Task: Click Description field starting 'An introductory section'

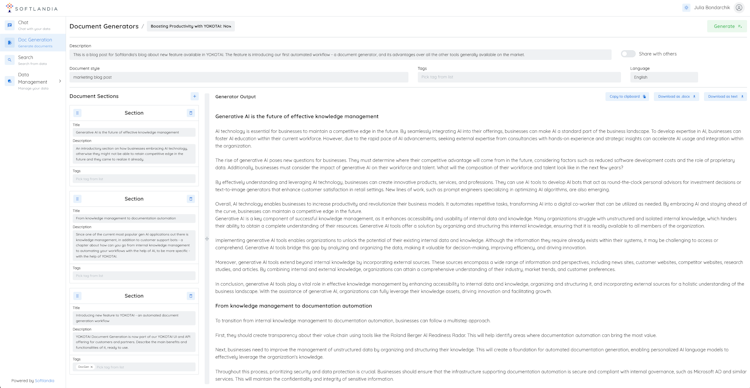Action: (x=134, y=154)
